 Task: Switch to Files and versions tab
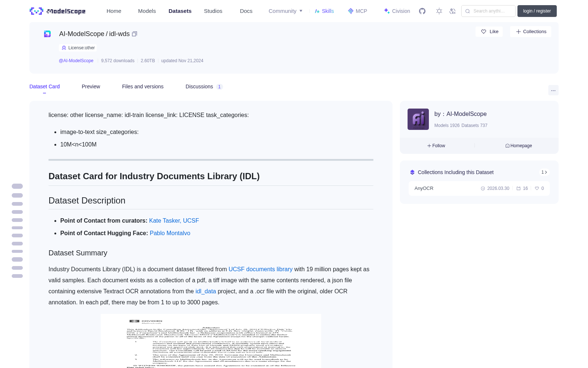(x=143, y=86)
